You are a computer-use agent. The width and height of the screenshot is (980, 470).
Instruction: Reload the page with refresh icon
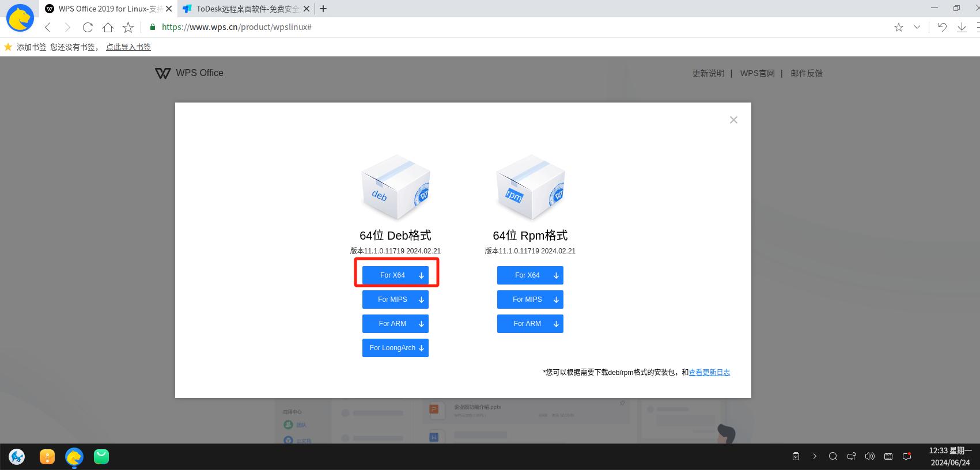pyautogui.click(x=88, y=27)
